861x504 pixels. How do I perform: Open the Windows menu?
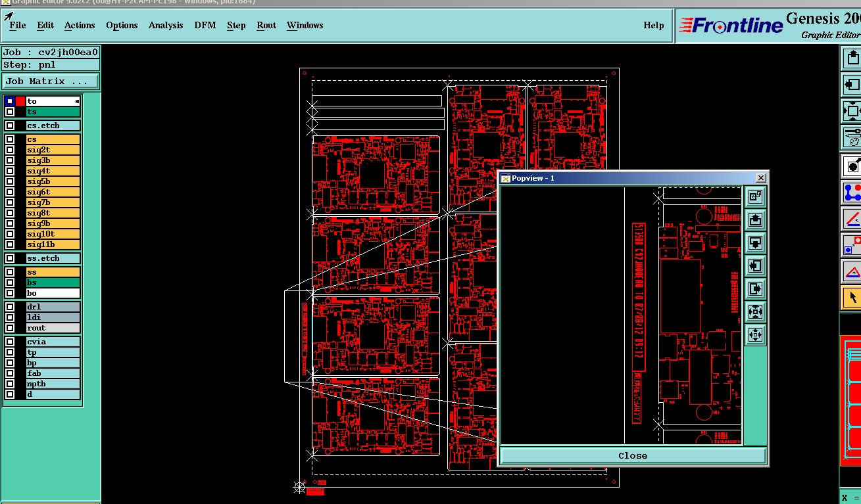[305, 25]
